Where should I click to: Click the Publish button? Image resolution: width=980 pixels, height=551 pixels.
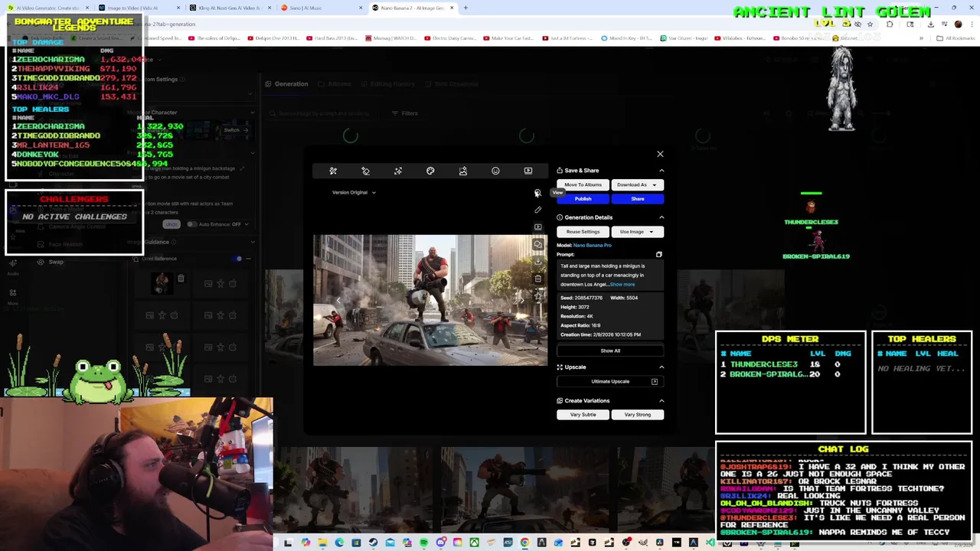583,199
